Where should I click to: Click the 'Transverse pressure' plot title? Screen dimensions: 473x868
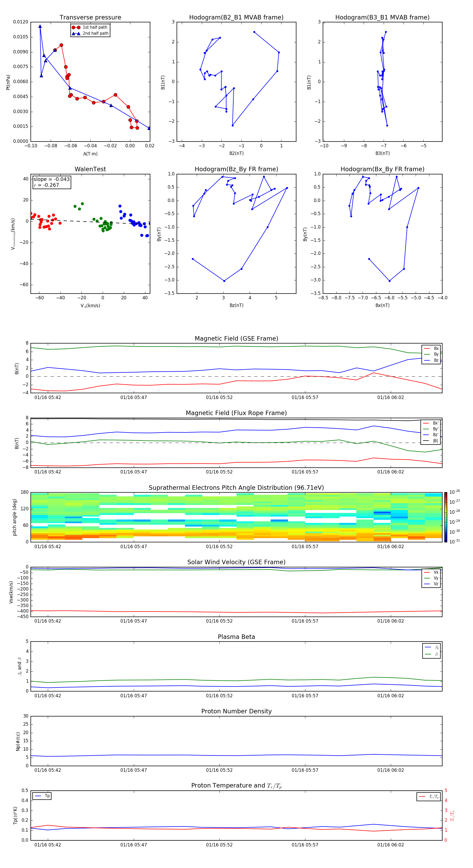click(90, 18)
